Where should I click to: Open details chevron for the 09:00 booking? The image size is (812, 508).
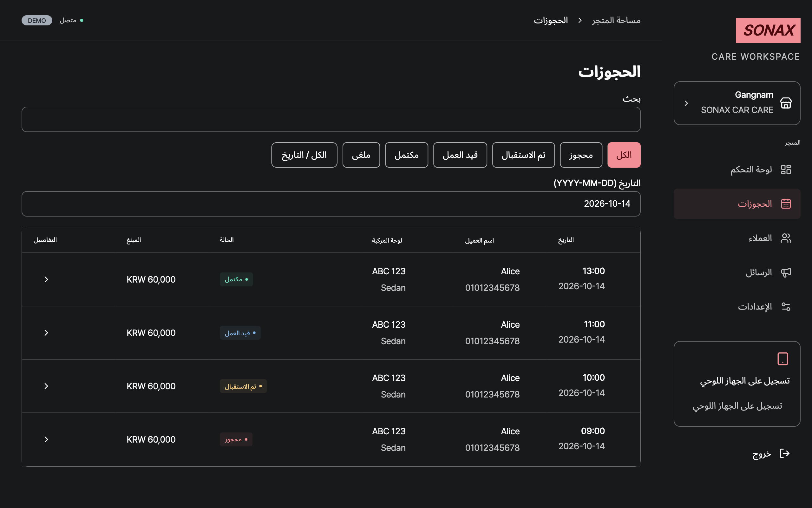(x=46, y=439)
